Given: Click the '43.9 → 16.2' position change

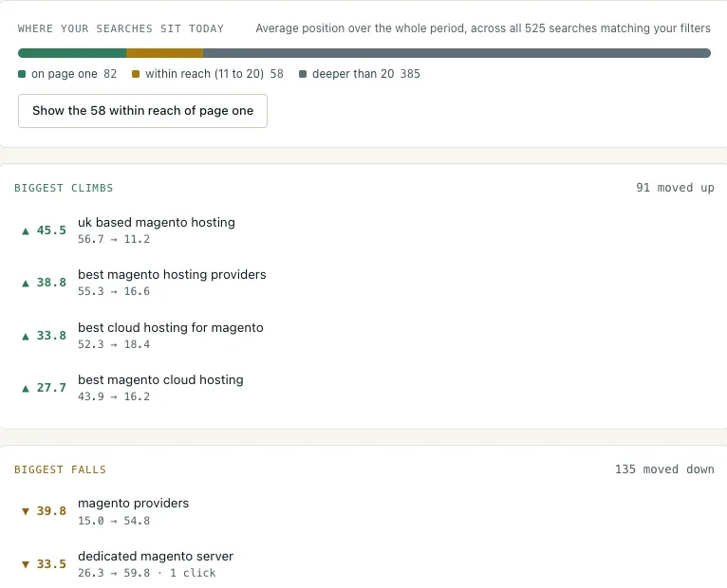Looking at the screenshot, I should click(x=114, y=396).
